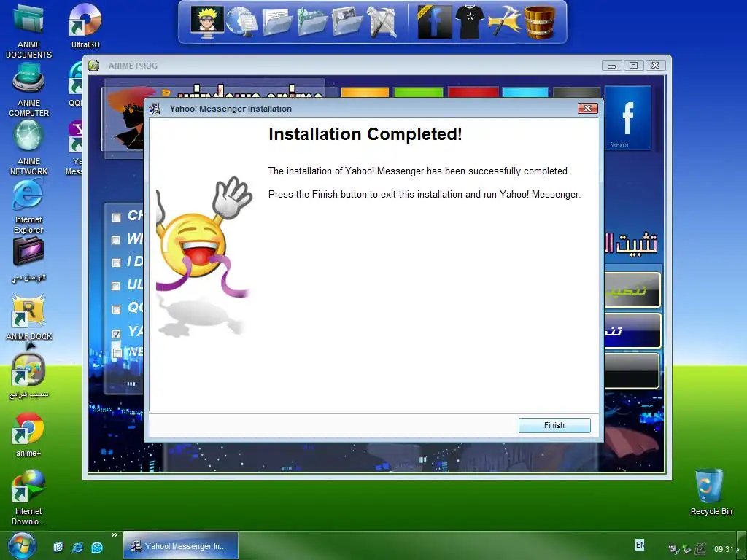Click the green Arabic-text button in ANIME PROG
This screenshot has height=560, width=747.
(x=632, y=290)
